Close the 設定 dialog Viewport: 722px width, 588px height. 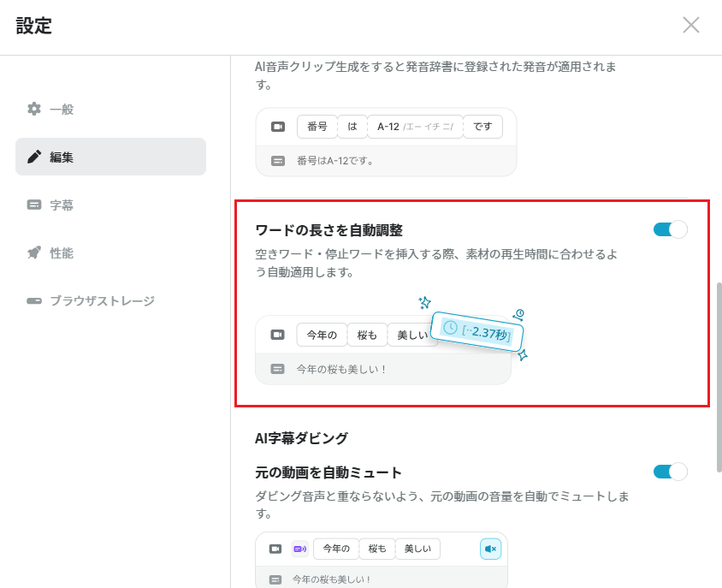[690, 26]
